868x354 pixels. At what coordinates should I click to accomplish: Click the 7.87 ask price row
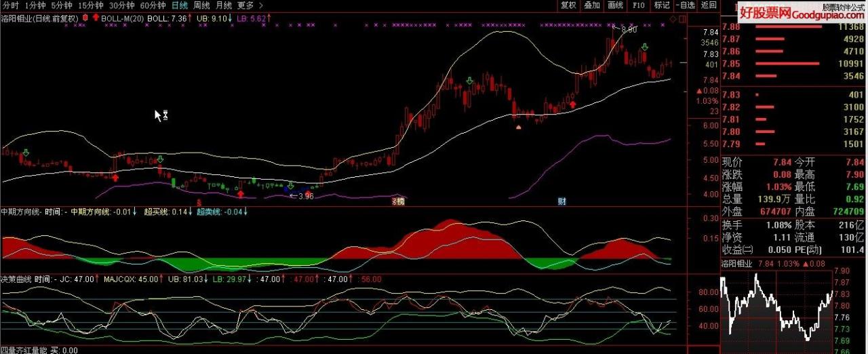(x=794, y=39)
